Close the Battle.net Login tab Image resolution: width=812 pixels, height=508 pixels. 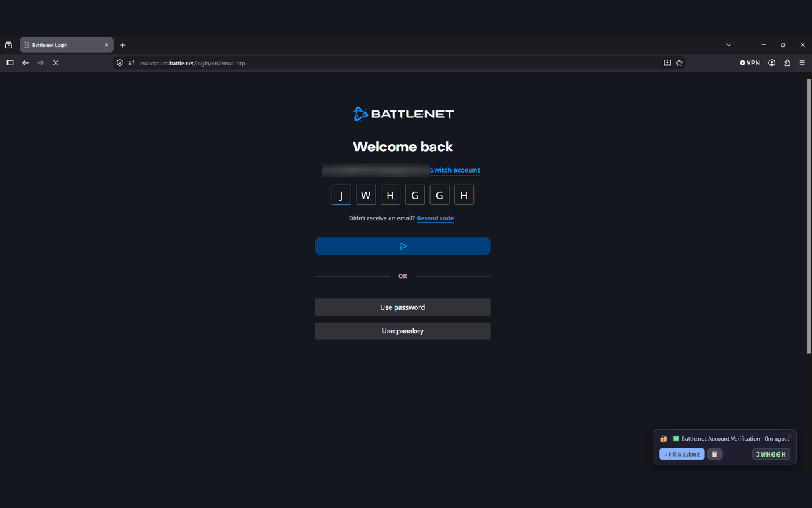pyautogui.click(x=107, y=45)
